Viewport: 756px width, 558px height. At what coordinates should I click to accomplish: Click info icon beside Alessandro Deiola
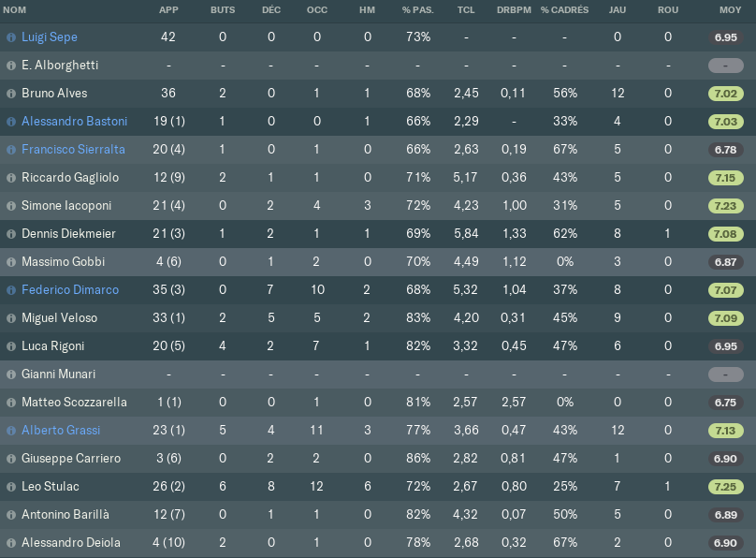pyautogui.click(x=11, y=543)
